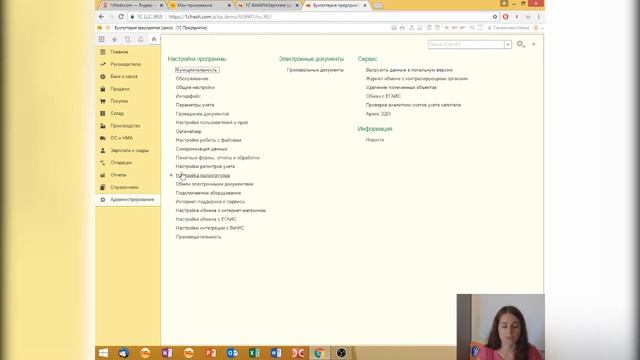Open the Функциональность link
The width and height of the screenshot is (640, 360).
197,70
